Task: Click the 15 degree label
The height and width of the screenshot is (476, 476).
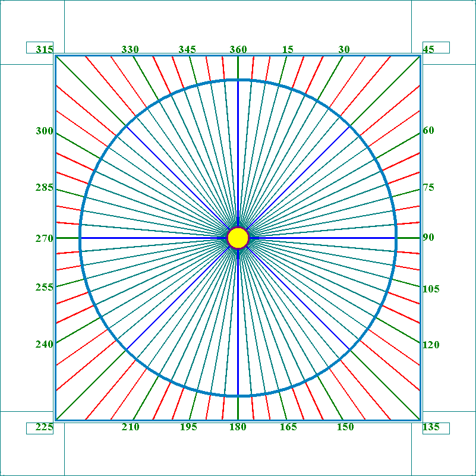Action: coord(288,49)
